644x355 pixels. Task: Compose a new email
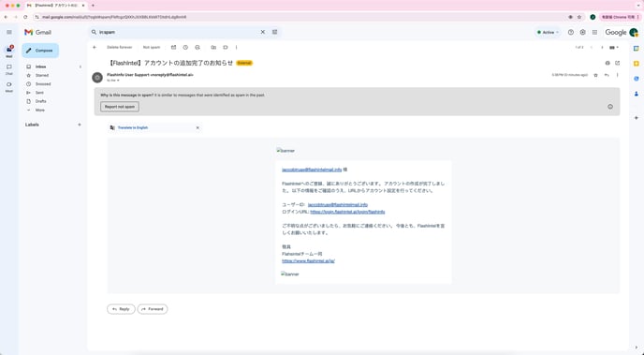(x=40, y=51)
